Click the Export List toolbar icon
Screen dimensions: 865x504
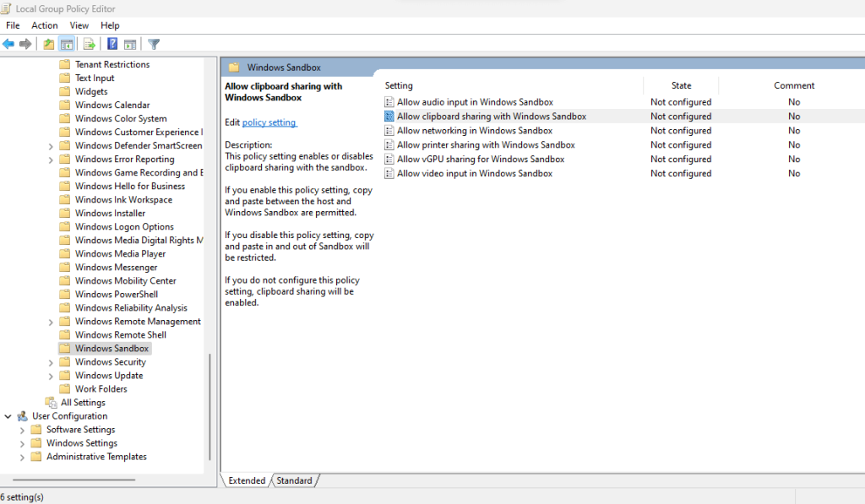click(90, 44)
